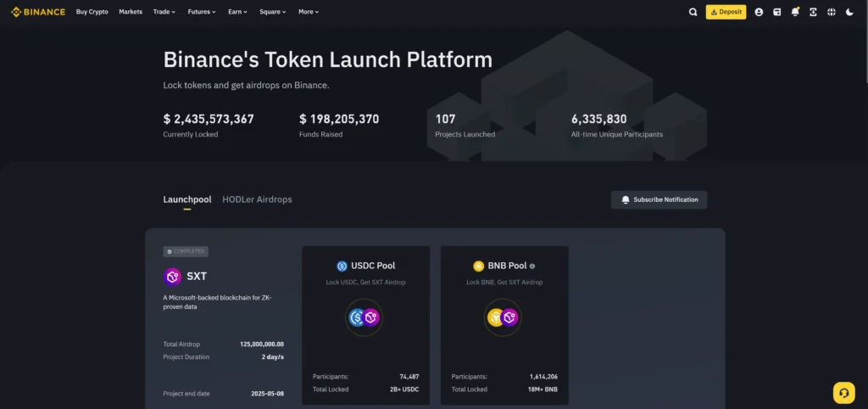Click the app download icon
The image size is (868, 409).
pos(813,12)
